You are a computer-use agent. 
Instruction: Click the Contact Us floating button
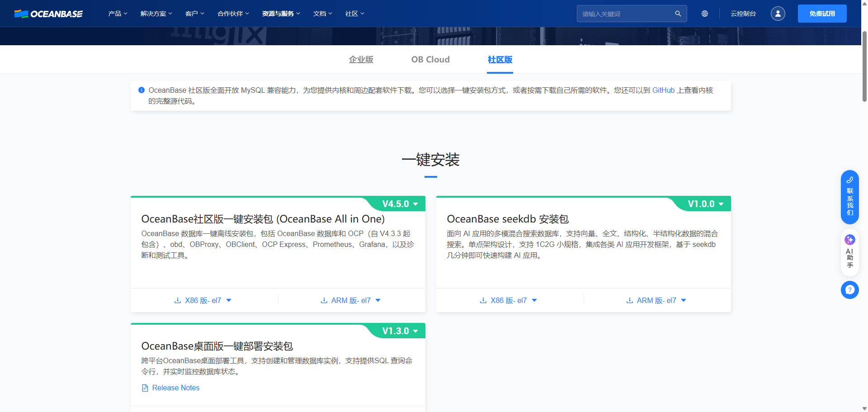click(x=849, y=197)
